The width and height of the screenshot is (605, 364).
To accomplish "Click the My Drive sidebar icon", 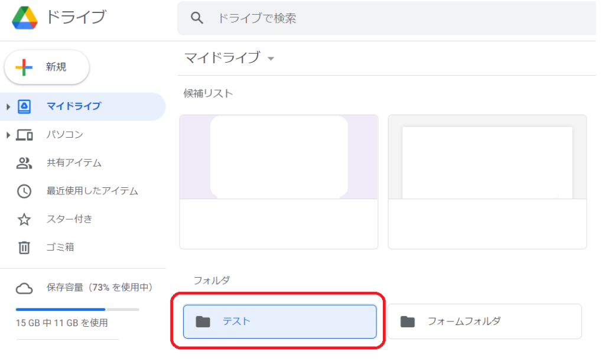I will coord(24,106).
